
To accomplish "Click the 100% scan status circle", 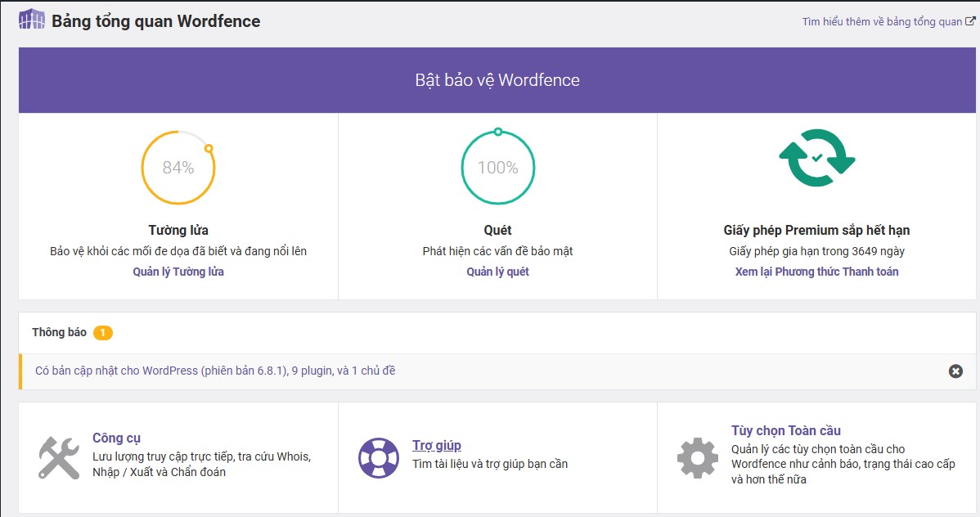I will point(497,167).
